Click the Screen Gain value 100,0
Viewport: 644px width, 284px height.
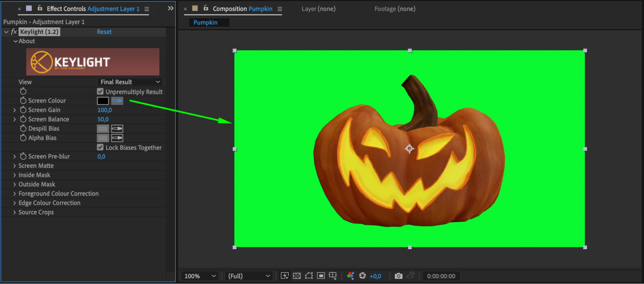point(104,110)
